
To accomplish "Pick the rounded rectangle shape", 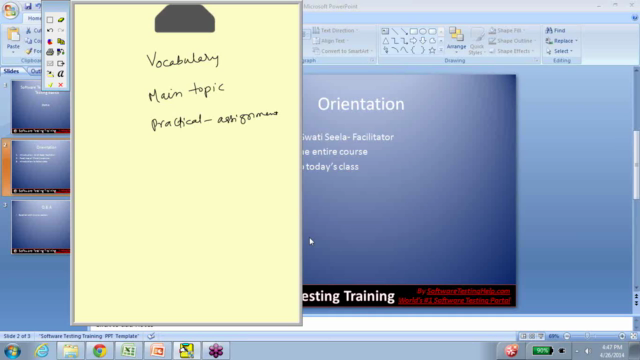I will (x=432, y=31).
